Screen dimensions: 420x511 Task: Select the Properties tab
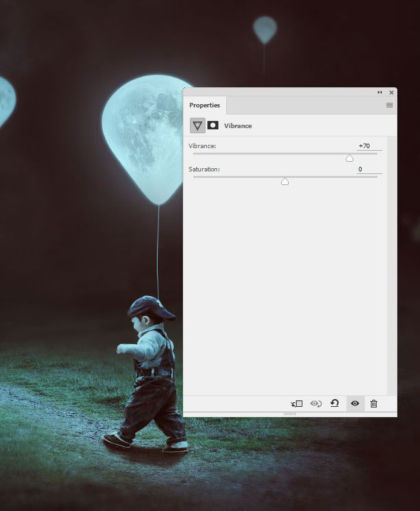[x=205, y=105]
